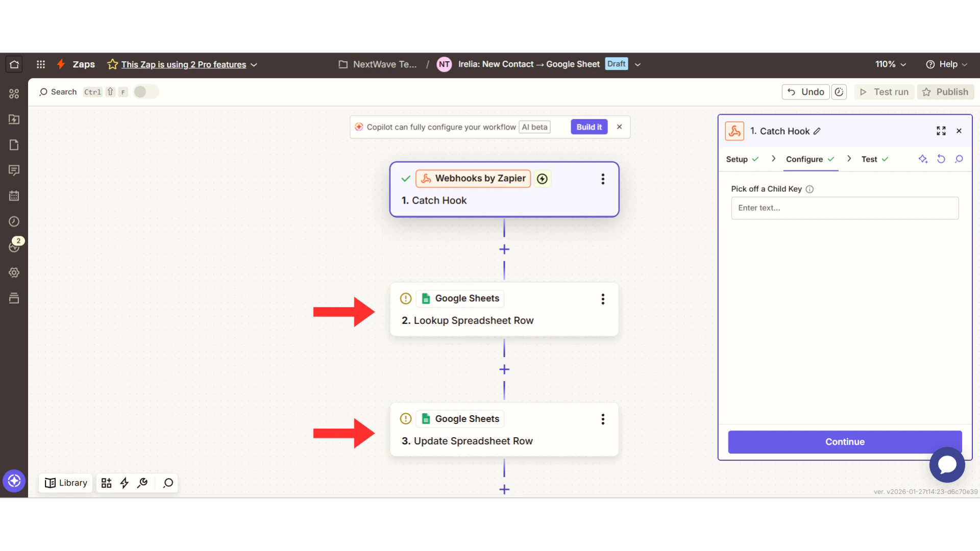Image resolution: width=980 pixels, height=551 pixels.
Task: Click the green checkmark on Catch Hook step
Action: 406,179
